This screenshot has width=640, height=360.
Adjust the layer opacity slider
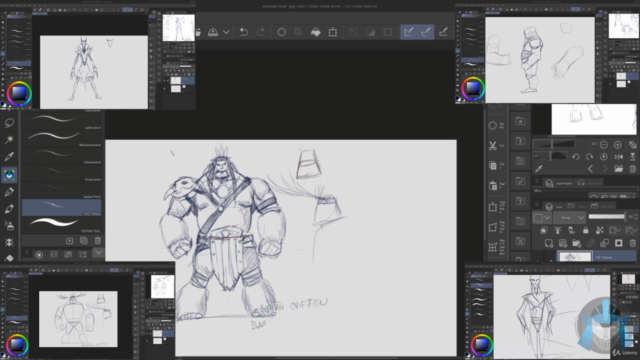[x=607, y=217]
